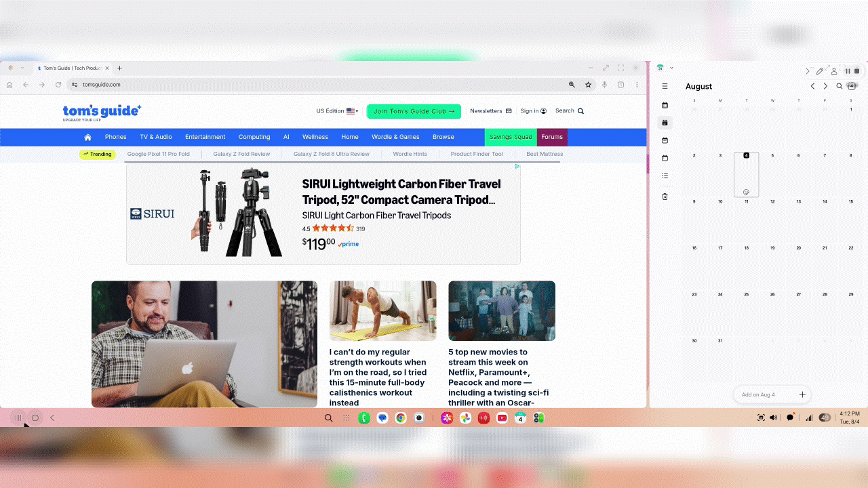
Task: Search events in Calendar
Action: [x=840, y=86]
